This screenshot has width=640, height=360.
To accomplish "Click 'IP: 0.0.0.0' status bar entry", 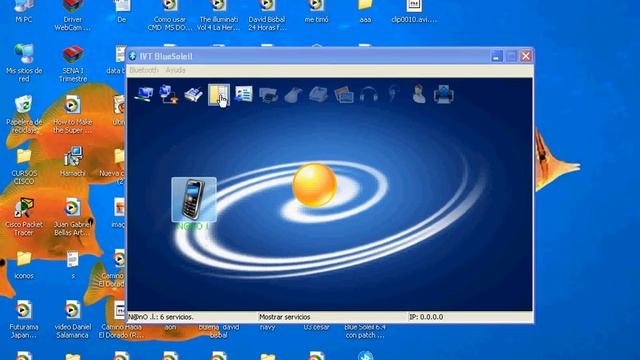I will pos(426,317).
